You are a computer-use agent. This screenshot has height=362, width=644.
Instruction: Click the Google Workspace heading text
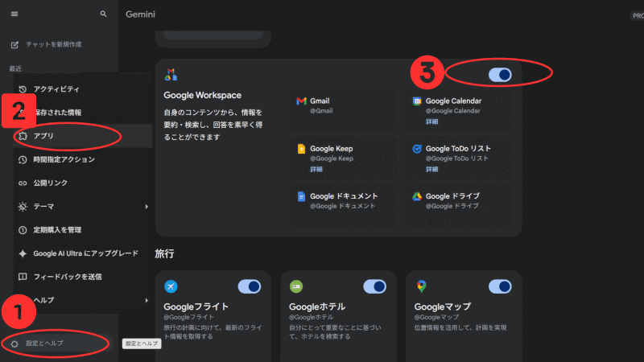point(203,95)
